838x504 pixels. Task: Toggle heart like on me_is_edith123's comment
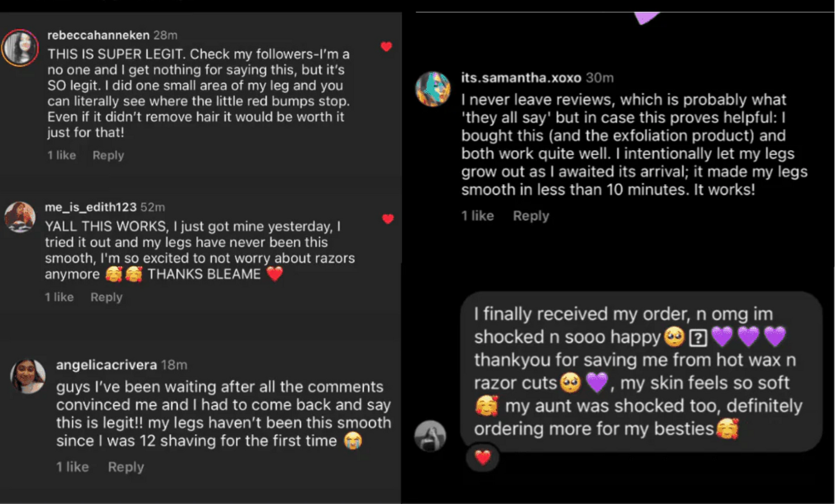388,219
